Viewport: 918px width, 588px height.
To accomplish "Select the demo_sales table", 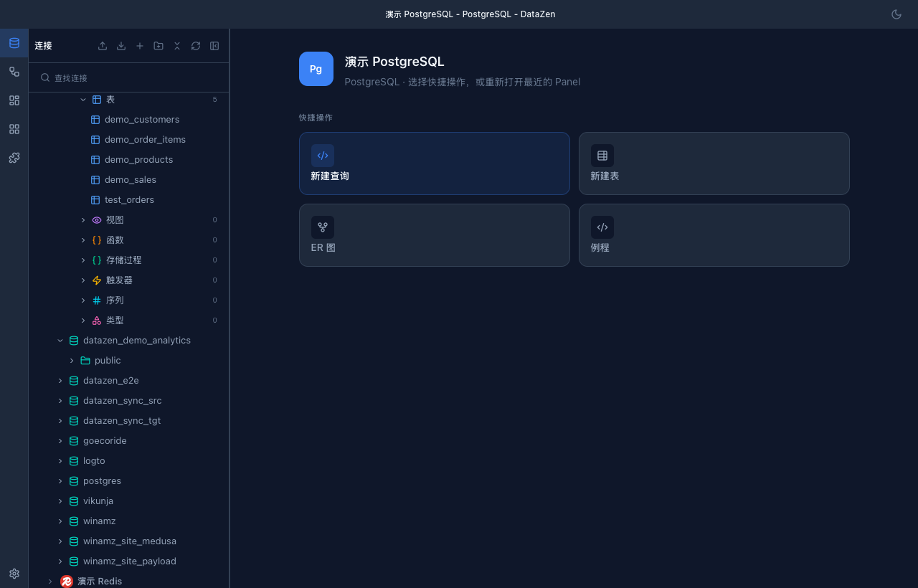I will (x=129, y=180).
